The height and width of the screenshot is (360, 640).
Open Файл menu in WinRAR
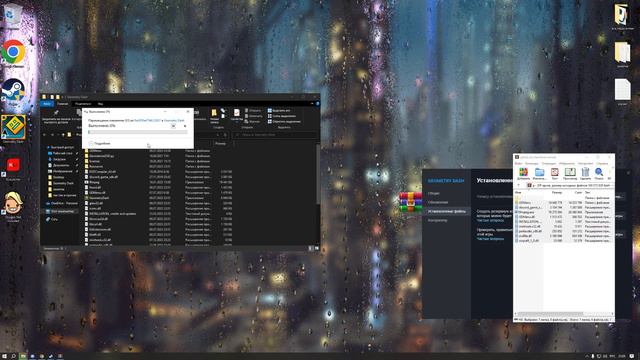point(518,163)
